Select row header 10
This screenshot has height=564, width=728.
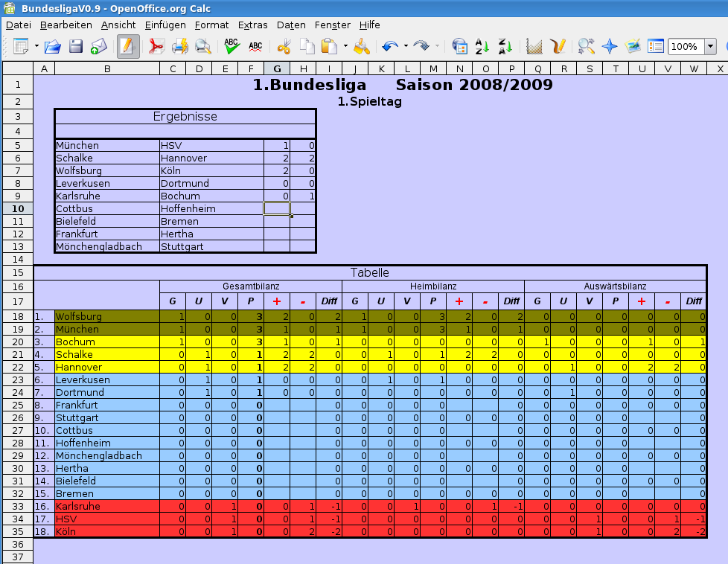click(x=17, y=208)
